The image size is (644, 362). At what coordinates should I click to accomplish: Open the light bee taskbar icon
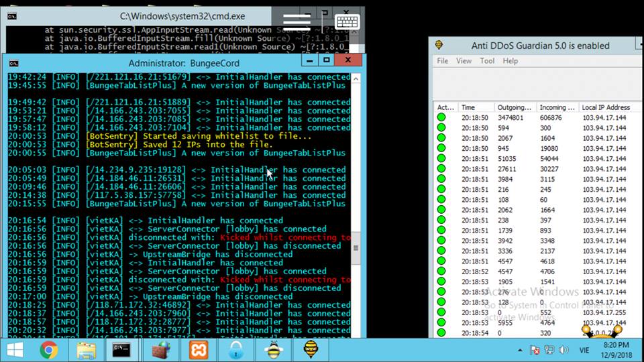274,350
